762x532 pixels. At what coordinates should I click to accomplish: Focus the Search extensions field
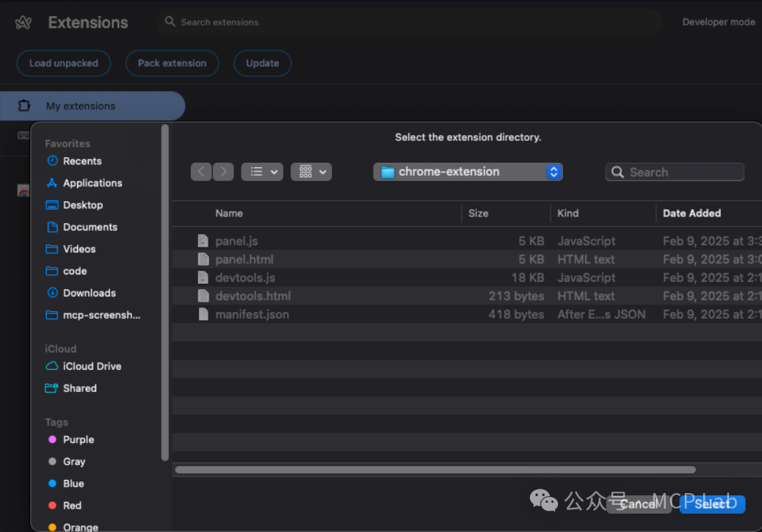coord(410,22)
